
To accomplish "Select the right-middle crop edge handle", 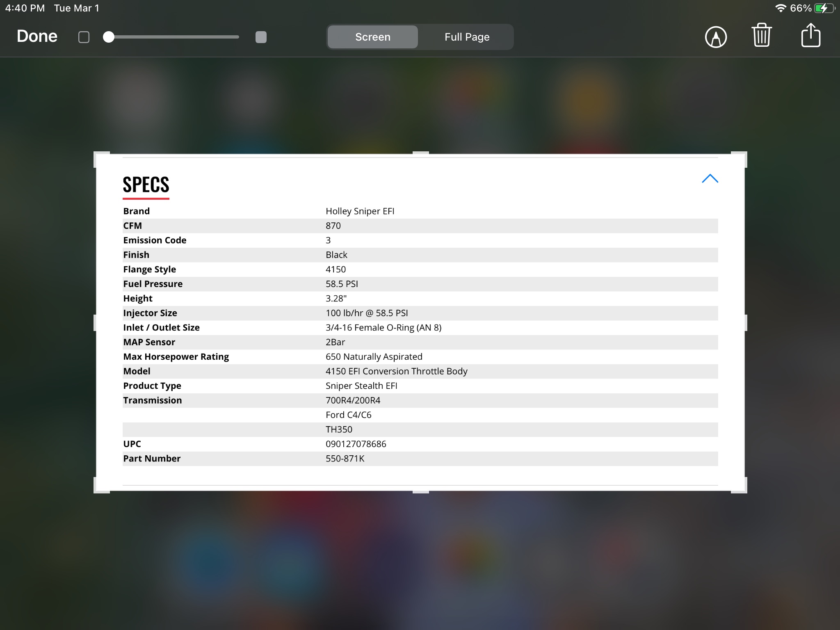I will click(746, 323).
